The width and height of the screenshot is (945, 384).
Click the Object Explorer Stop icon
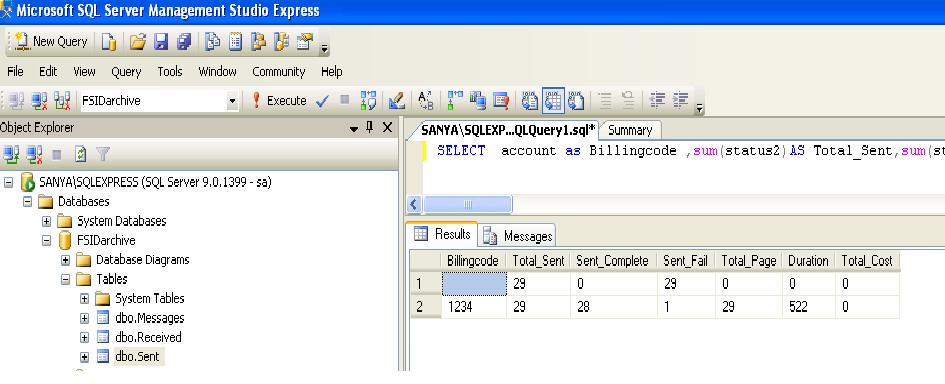point(57,155)
